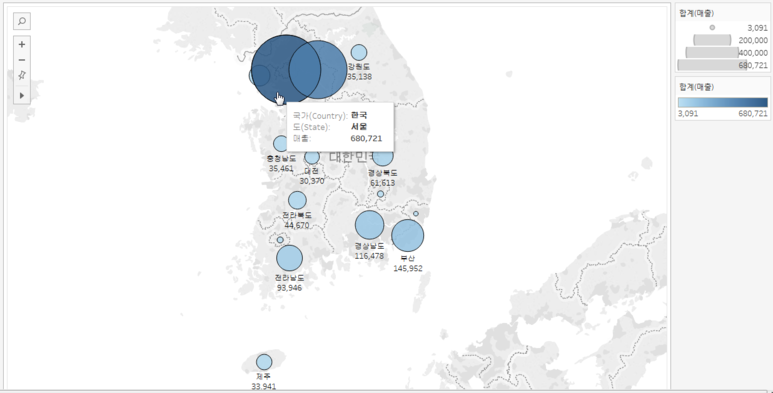773x393 pixels.
Task: Expand map tools arrow flyout
Action: click(22, 95)
